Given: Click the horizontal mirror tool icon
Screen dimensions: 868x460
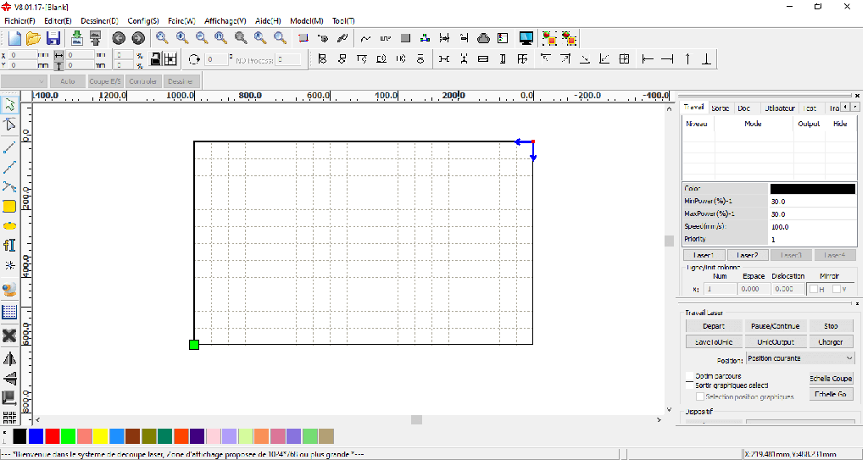Looking at the screenshot, I should (x=9, y=358).
